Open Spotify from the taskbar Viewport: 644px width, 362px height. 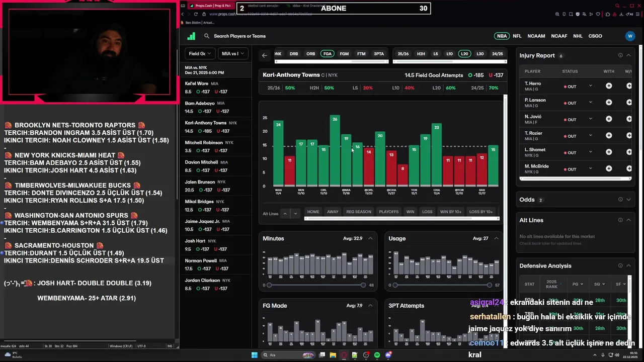(377, 355)
